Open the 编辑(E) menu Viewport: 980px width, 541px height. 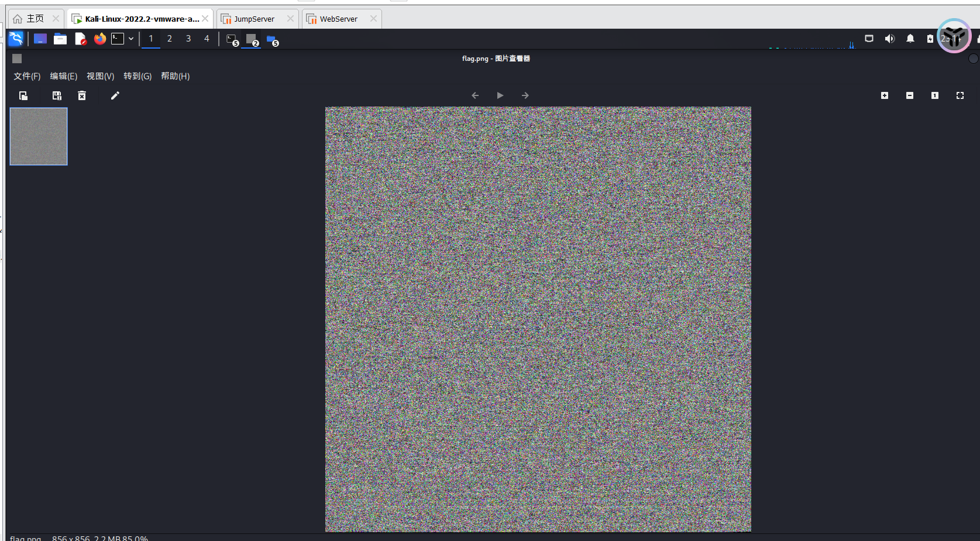64,76
